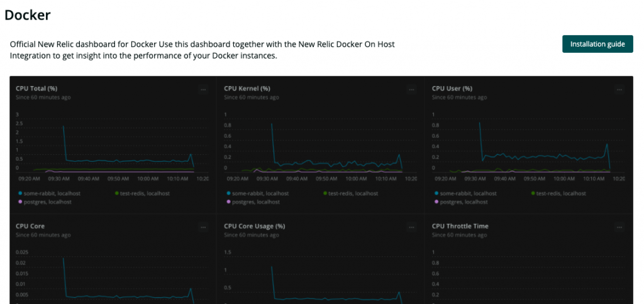The image size is (644, 304).
Task: Click 09:50 AM label on CPU User axis
Action: [x=534, y=179]
